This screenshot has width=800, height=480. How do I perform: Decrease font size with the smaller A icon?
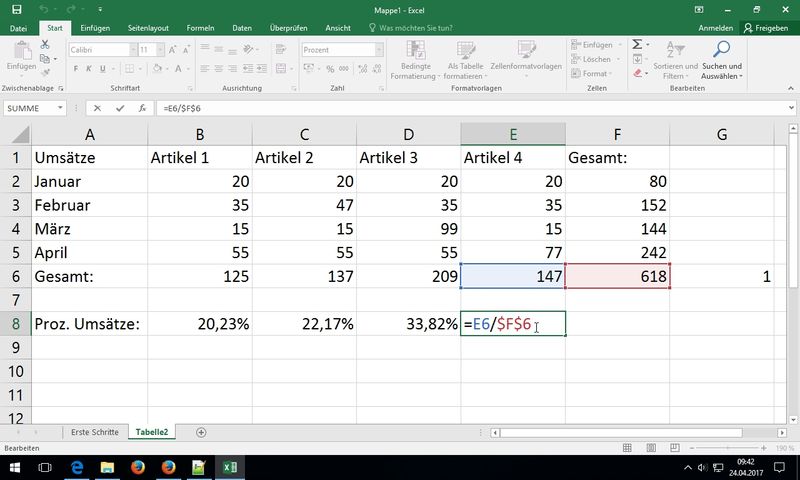tap(186, 49)
